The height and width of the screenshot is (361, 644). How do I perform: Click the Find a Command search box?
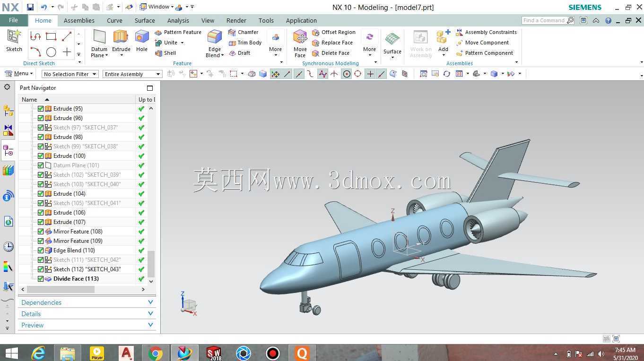tap(544, 20)
